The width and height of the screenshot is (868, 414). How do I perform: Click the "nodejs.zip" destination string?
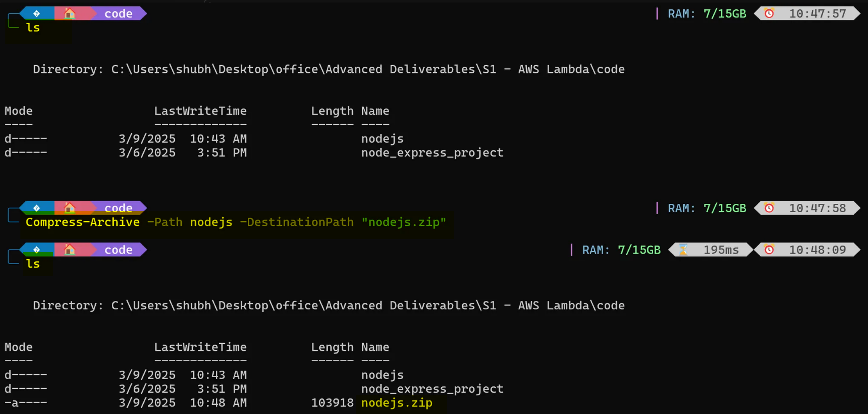(x=404, y=222)
